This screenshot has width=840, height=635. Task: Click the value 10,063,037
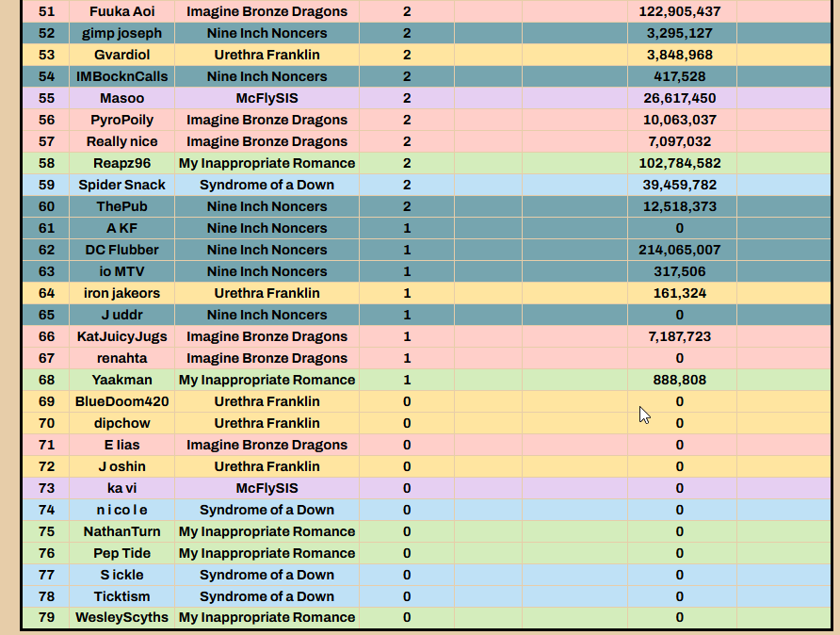click(x=679, y=120)
